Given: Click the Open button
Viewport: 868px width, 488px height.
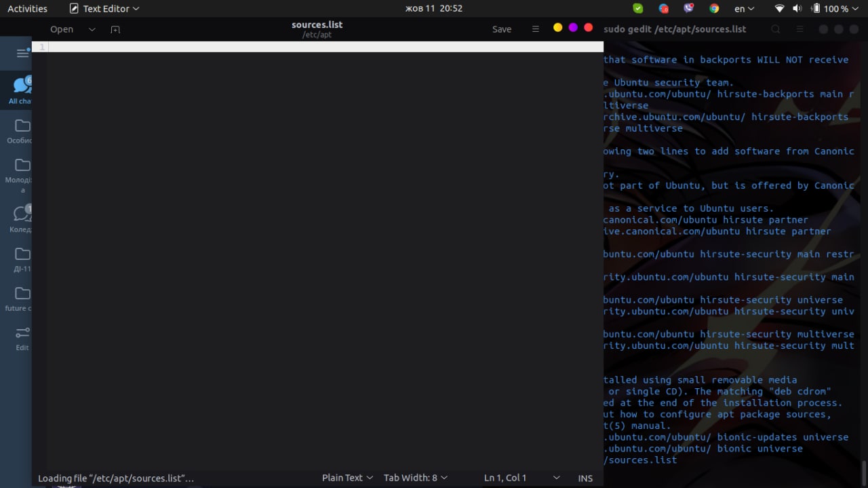Looking at the screenshot, I should (62, 29).
